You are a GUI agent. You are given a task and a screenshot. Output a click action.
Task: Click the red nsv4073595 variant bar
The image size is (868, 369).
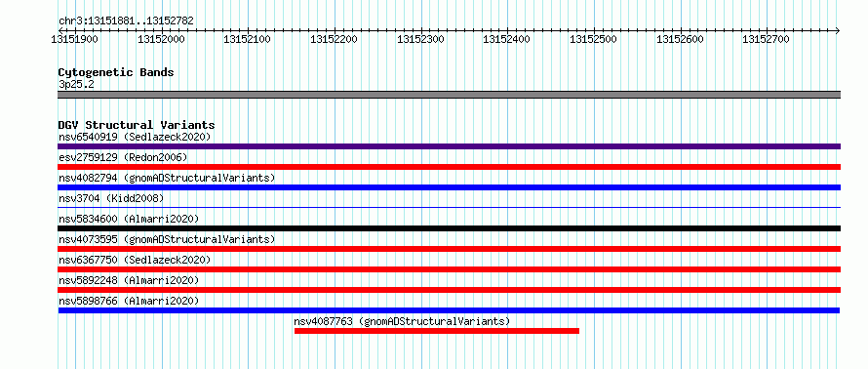pyautogui.click(x=449, y=249)
